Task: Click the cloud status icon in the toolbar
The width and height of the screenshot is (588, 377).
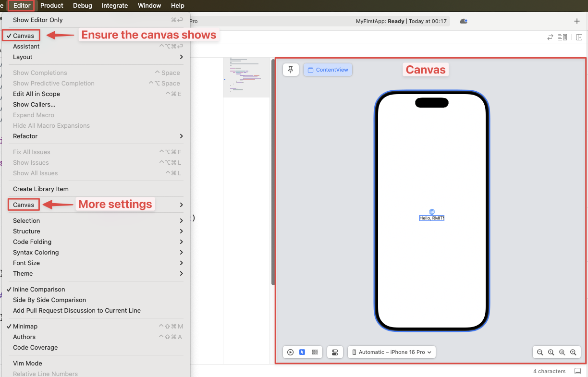Action: pos(463,21)
